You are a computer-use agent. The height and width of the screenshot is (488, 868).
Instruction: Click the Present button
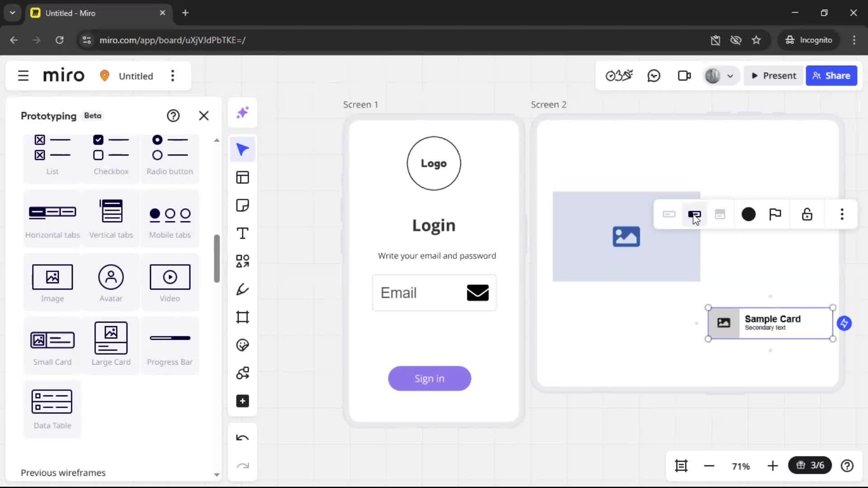(774, 76)
